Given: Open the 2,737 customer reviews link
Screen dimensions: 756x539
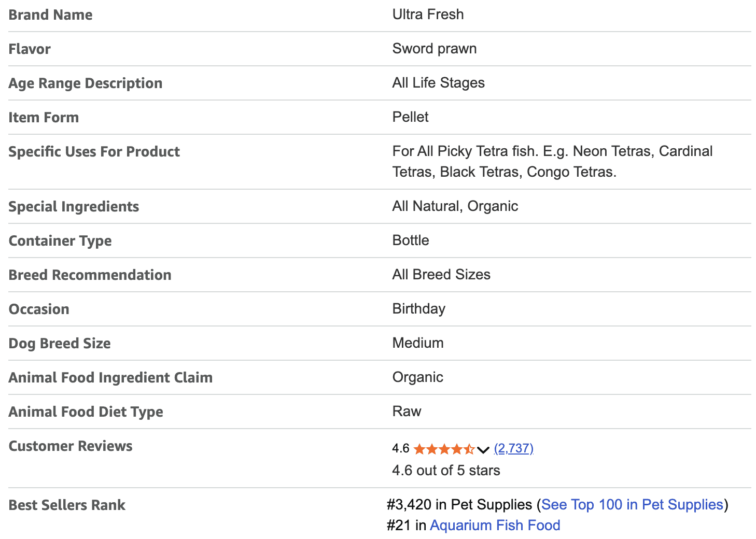Looking at the screenshot, I should [513, 448].
